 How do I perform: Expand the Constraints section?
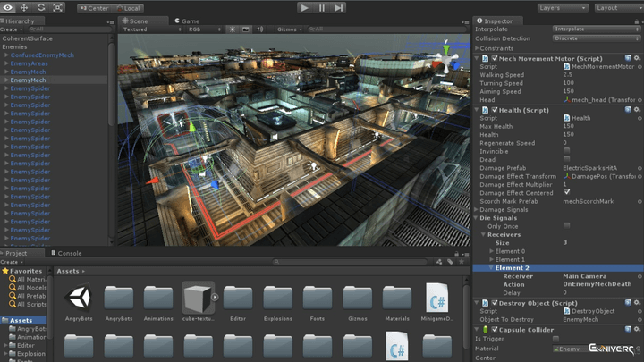tap(477, 48)
